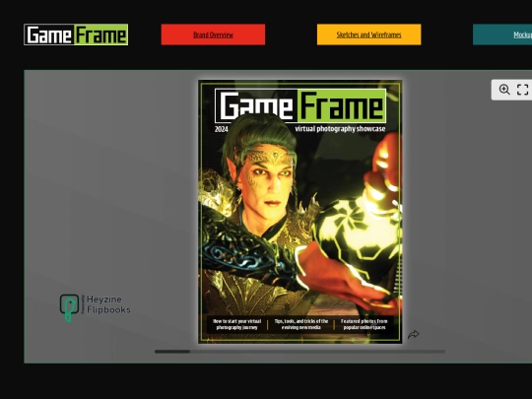Click 'Featured photos from popular online spaces' caption
532x399 pixels.
pos(365,324)
